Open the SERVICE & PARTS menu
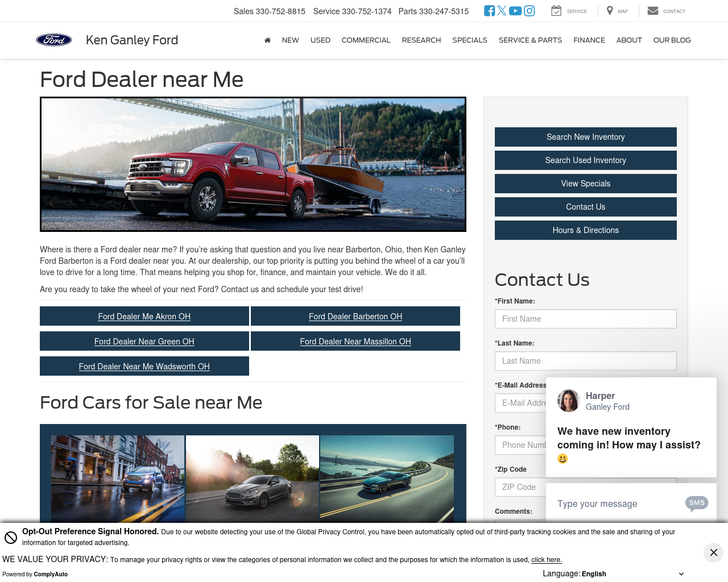Image resolution: width=728 pixels, height=582 pixels. [x=530, y=40]
